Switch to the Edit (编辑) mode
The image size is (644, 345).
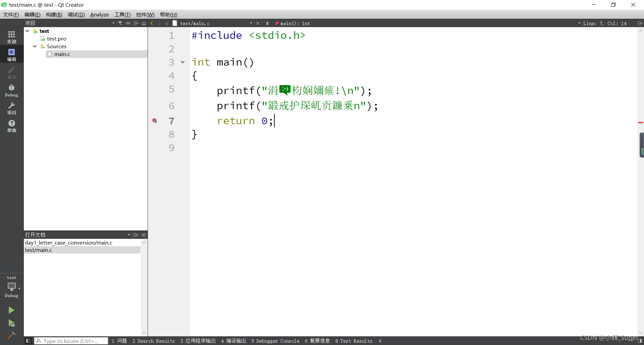point(12,55)
